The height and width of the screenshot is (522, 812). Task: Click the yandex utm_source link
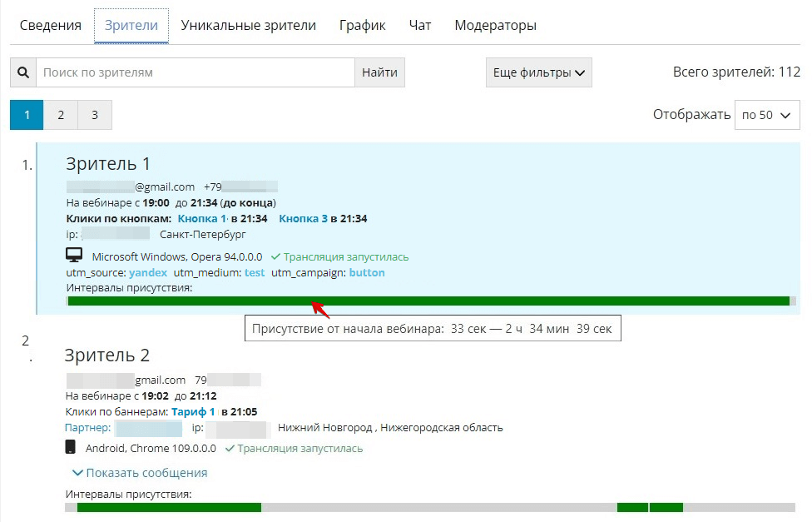point(148,272)
